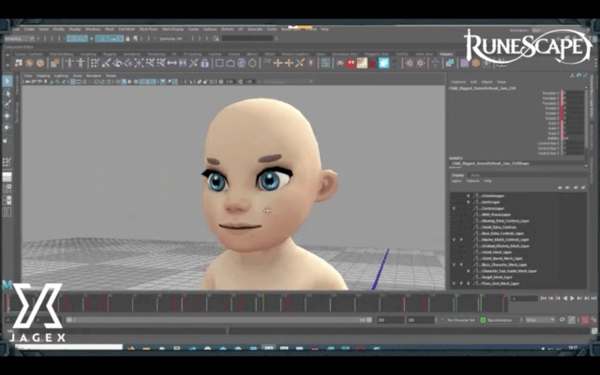Open the Channels menu in Channel Box
The height and width of the screenshot is (375, 600).
[x=458, y=82]
